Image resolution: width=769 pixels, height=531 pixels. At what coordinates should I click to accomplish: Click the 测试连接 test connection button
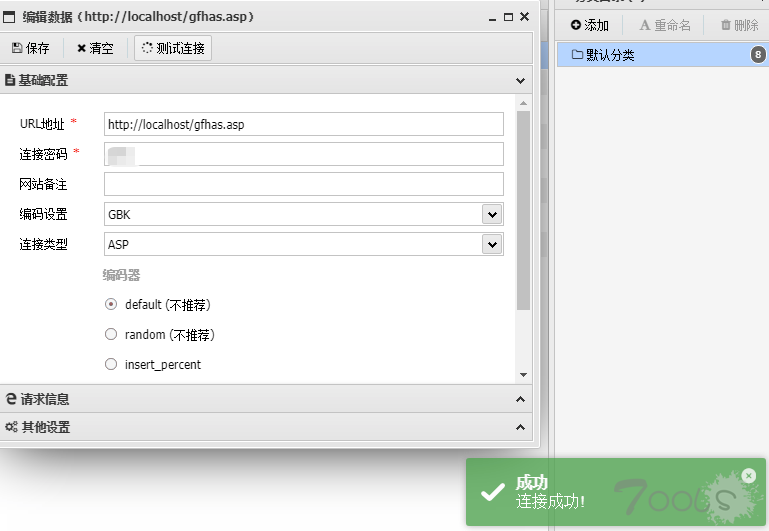(x=173, y=48)
